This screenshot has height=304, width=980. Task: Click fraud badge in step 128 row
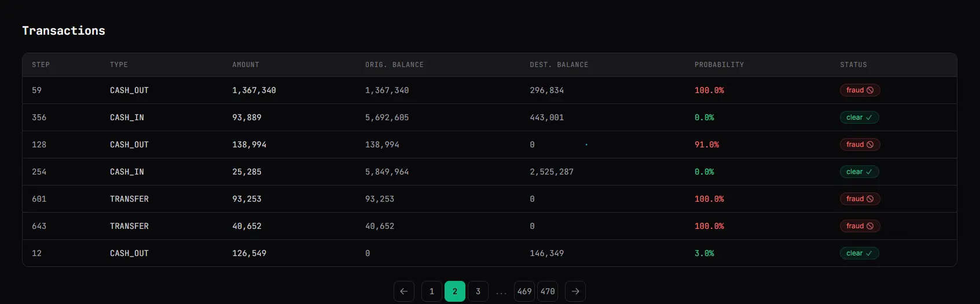(860, 144)
